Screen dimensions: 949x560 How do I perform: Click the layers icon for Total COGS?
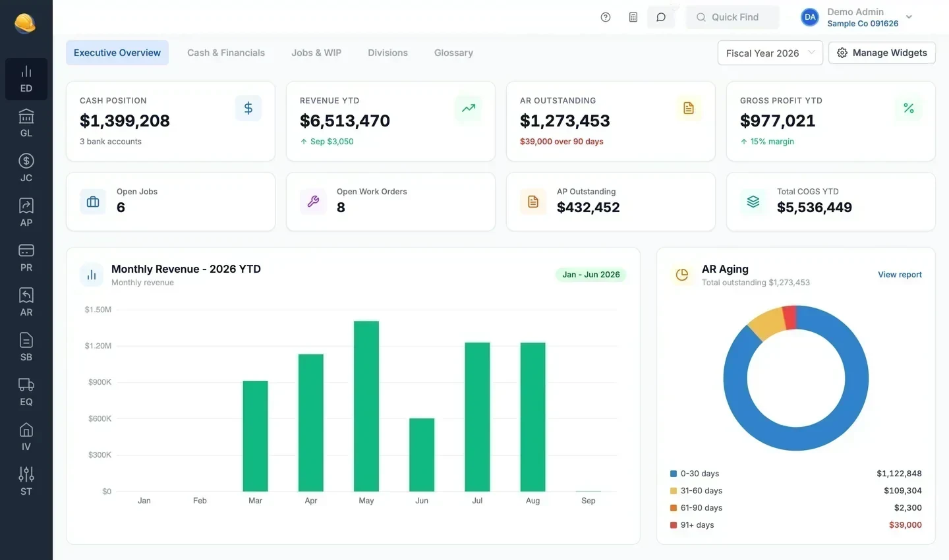[753, 202]
